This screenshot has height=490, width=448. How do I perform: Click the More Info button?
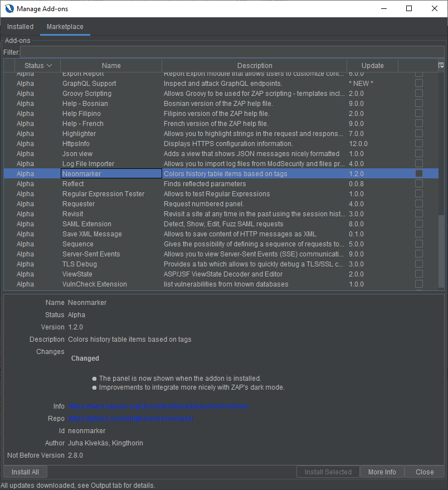point(382,472)
